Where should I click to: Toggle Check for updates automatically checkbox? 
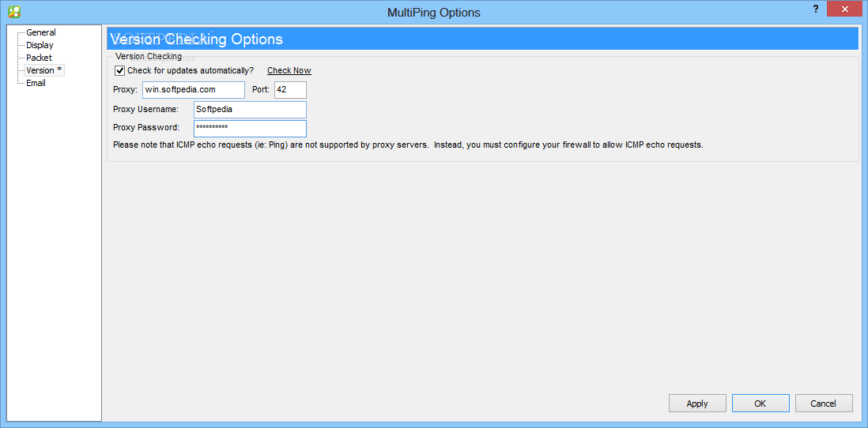coord(119,70)
